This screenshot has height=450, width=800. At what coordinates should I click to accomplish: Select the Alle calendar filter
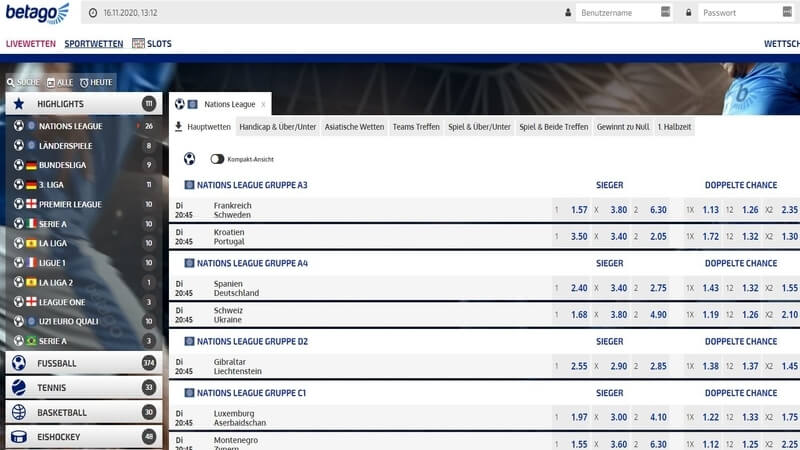[x=60, y=82]
